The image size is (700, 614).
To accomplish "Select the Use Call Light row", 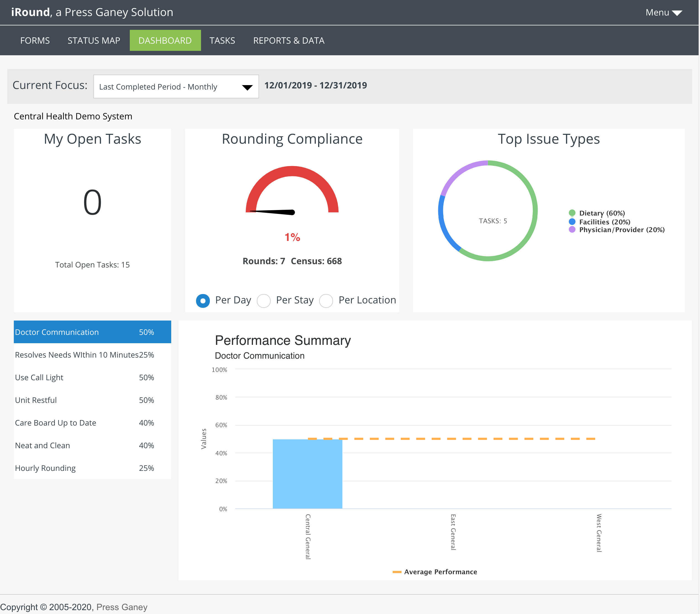I will pyautogui.click(x=93, y=377).
